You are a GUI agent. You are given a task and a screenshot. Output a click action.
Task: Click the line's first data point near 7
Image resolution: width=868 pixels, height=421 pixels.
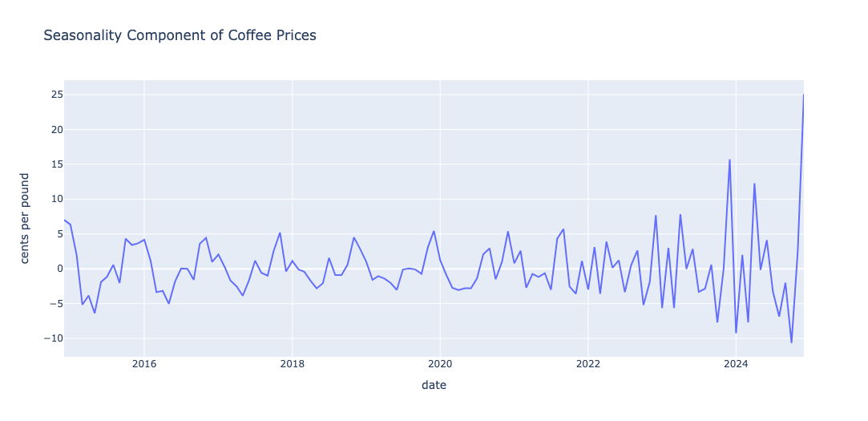point(65,220)
